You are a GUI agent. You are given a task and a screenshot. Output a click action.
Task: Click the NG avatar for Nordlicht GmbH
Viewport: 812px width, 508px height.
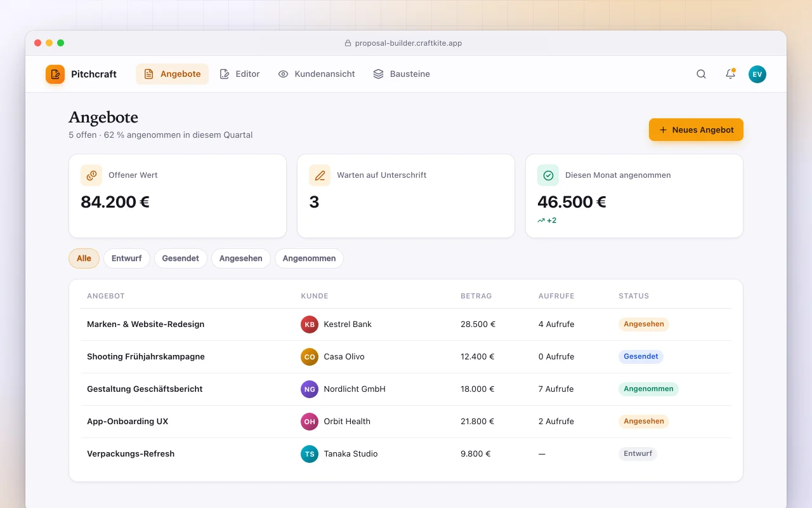310,389
